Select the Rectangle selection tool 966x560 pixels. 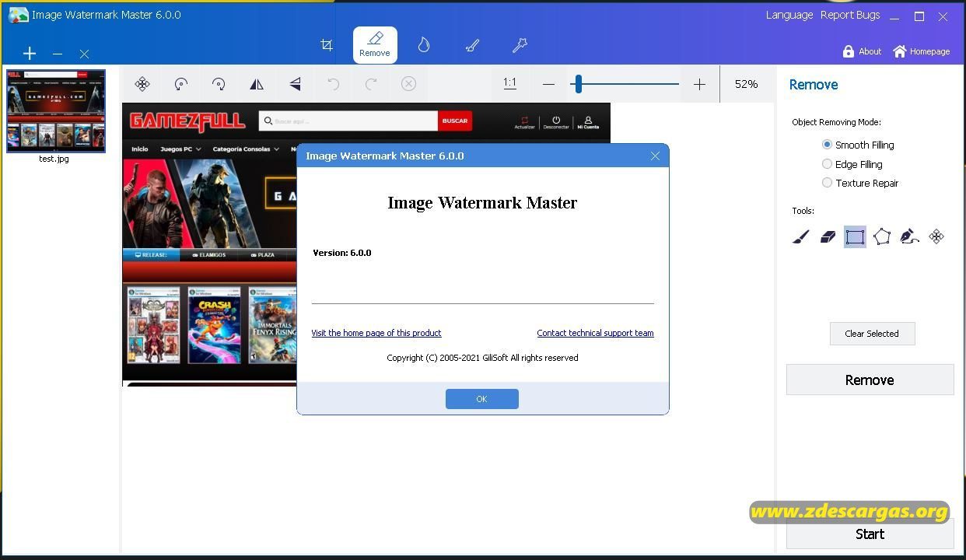pos(855,236)
